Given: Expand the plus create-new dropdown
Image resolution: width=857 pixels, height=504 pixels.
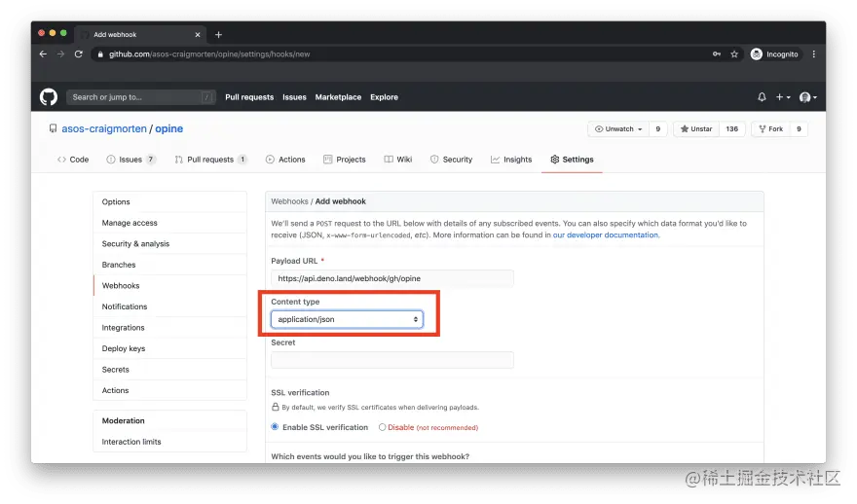Looking at the screenshot, I should (x=783, y=97).
